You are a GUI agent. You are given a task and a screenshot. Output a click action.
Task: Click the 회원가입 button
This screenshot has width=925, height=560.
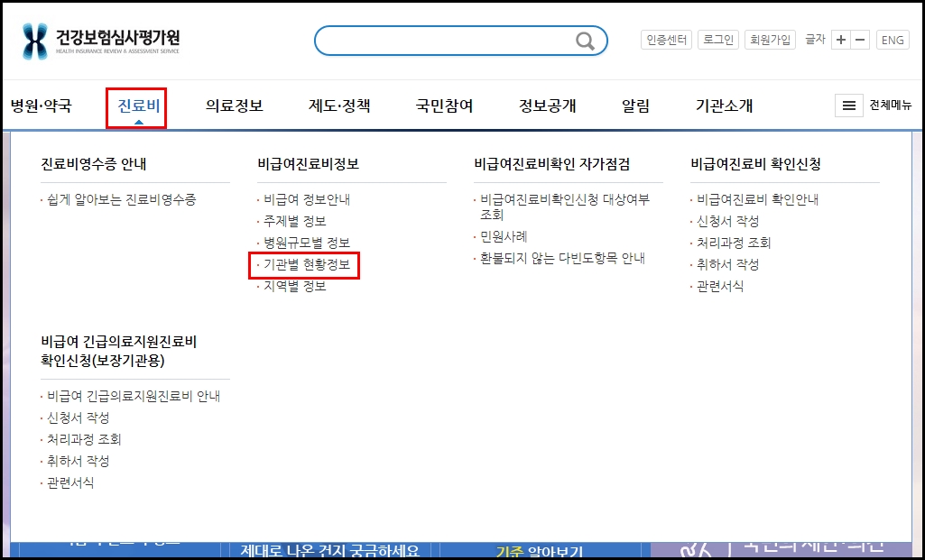(769, 39)
